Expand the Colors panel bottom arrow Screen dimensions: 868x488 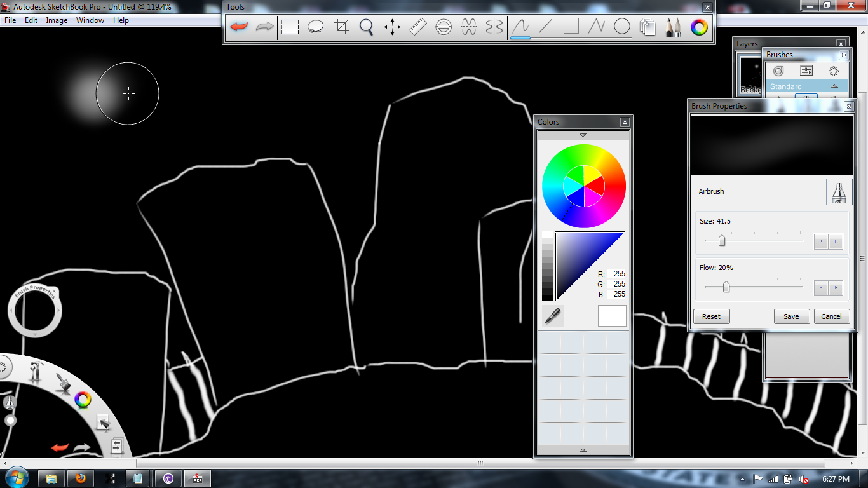tap(583, 450)
